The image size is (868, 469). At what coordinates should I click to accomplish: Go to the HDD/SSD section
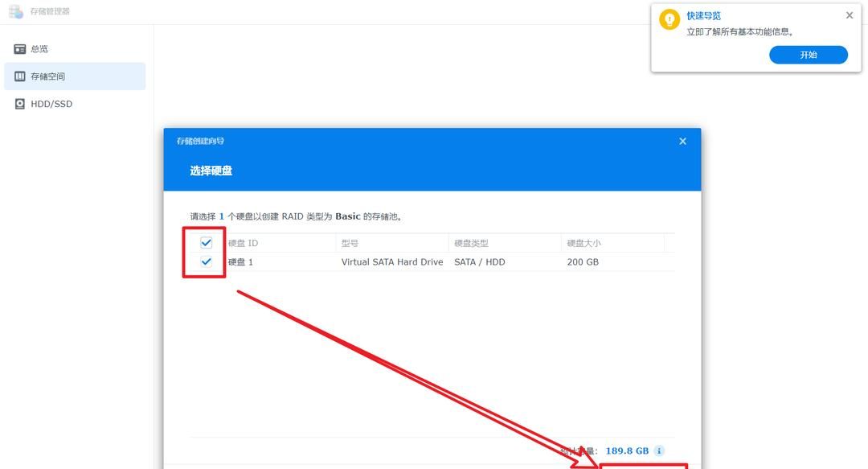[x=51, y=104]
